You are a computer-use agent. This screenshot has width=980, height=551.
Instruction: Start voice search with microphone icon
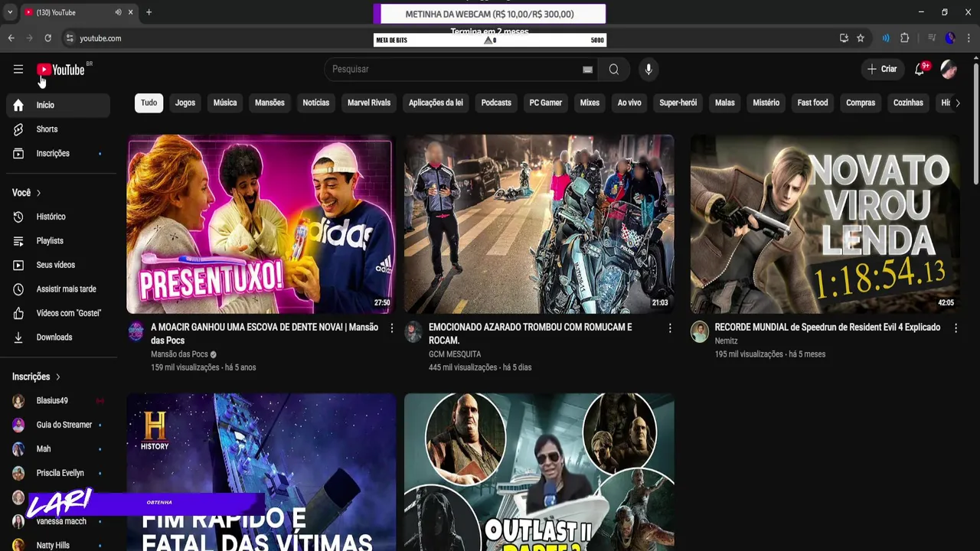pos(648,70)
